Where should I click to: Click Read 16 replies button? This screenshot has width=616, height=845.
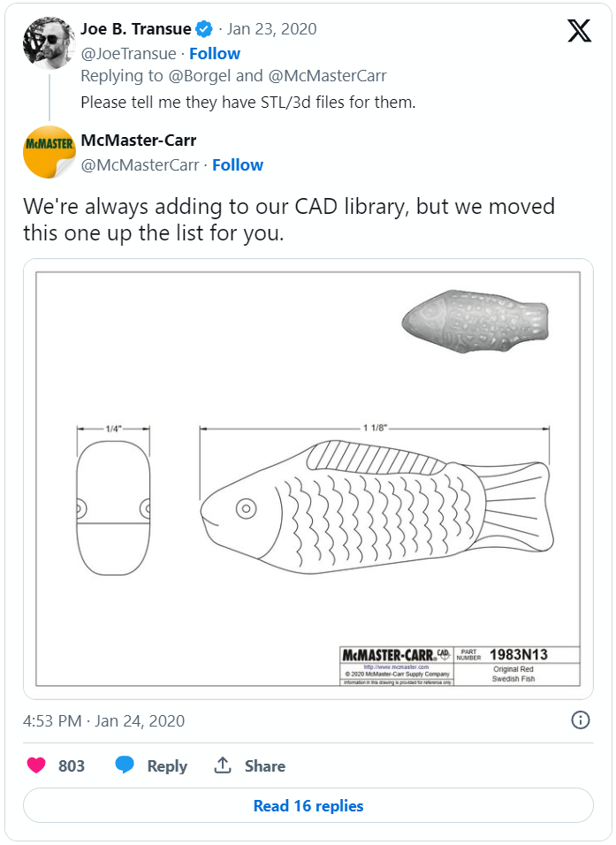click(308, 805)
